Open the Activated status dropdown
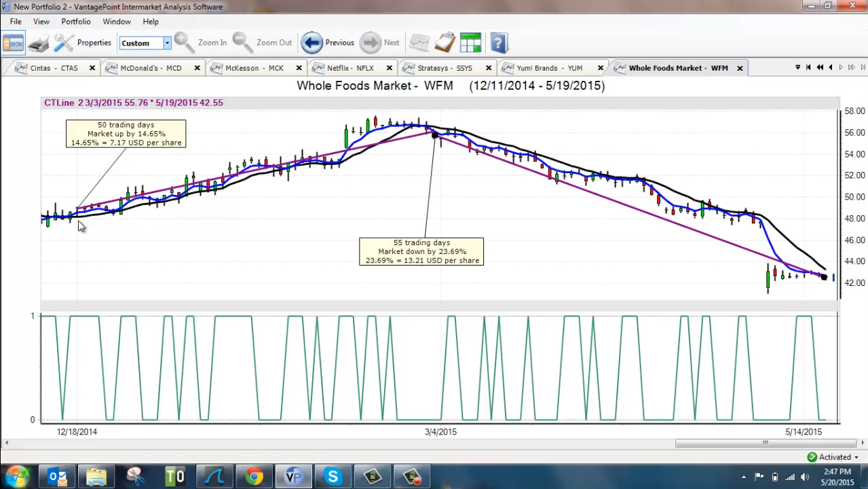 pyautogui.click(x=856, y=457)
